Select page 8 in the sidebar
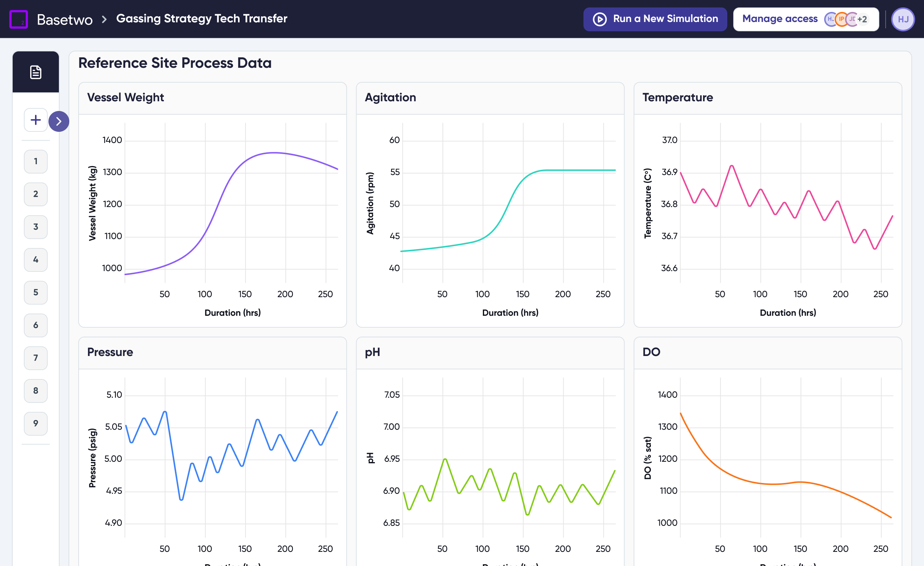The width and height of the screenshot is (924, 566). (x=36, y=391)
